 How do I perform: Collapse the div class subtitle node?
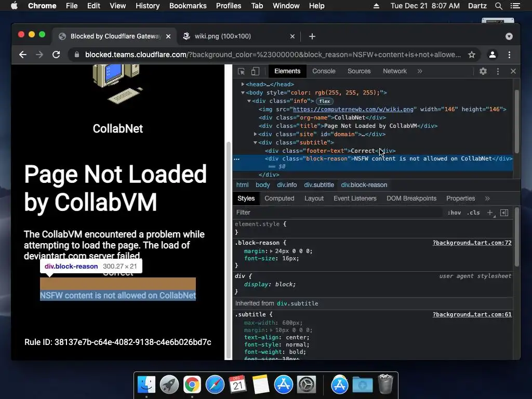pyautogui.click(x=255, y=142)
